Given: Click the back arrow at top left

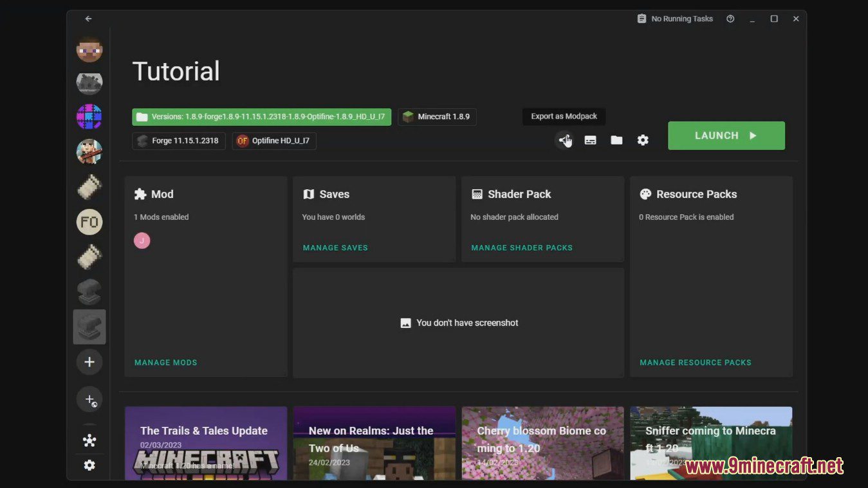Looking at the screenshot, I should (88, 19).
